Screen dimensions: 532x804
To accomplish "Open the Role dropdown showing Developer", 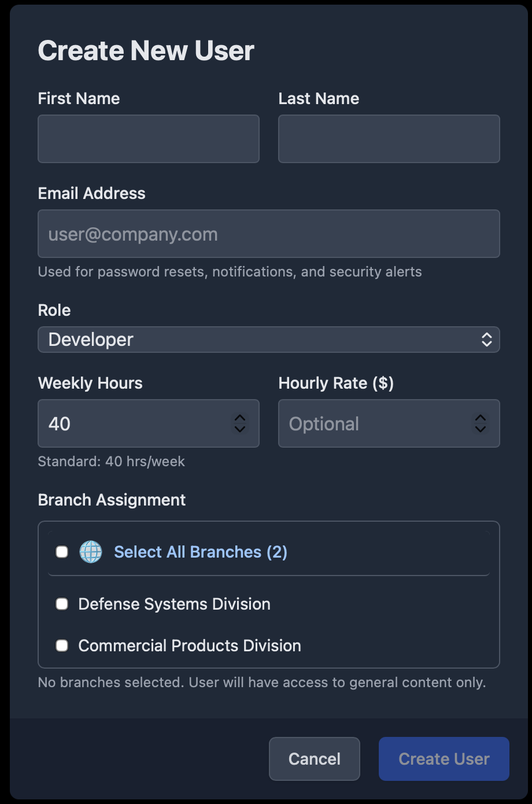I will [x=260, y=340].
